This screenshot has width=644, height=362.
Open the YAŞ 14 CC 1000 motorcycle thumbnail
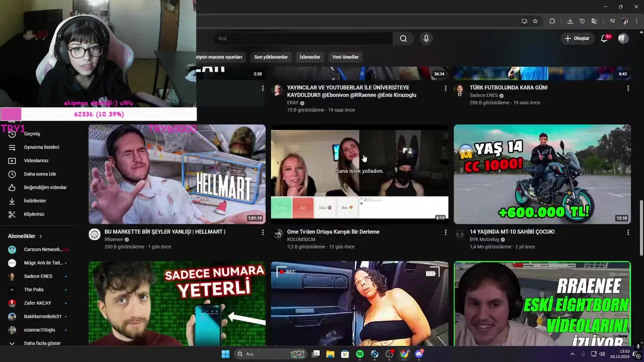pyautogui.click(x=542, y=174)
